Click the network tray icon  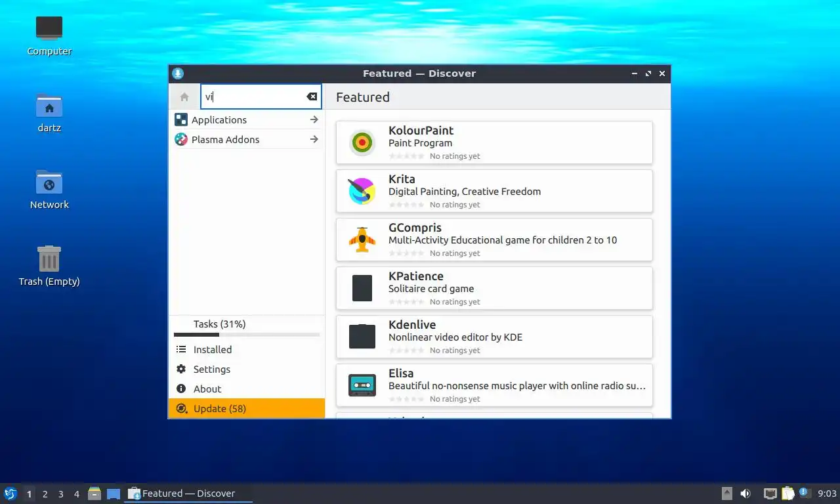pos(770,493)
